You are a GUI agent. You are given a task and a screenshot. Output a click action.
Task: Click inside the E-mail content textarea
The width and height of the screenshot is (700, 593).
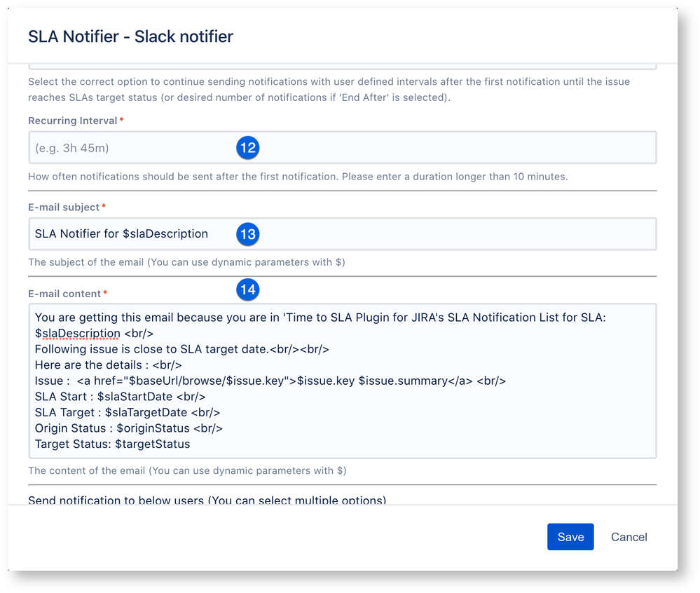[342, 381]
